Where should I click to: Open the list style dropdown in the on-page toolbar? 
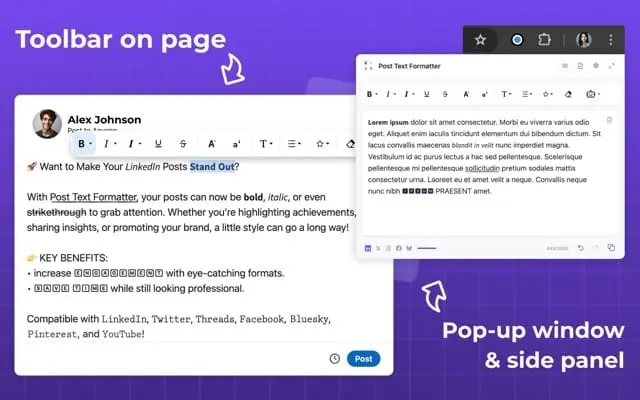(x=294, y=144)
